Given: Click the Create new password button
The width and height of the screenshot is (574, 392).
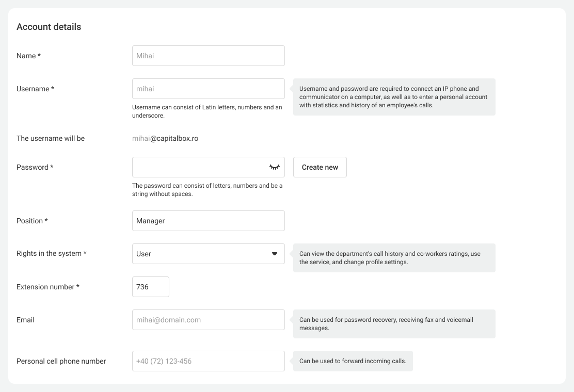Looking at the screenshot, I should point(320,167).
